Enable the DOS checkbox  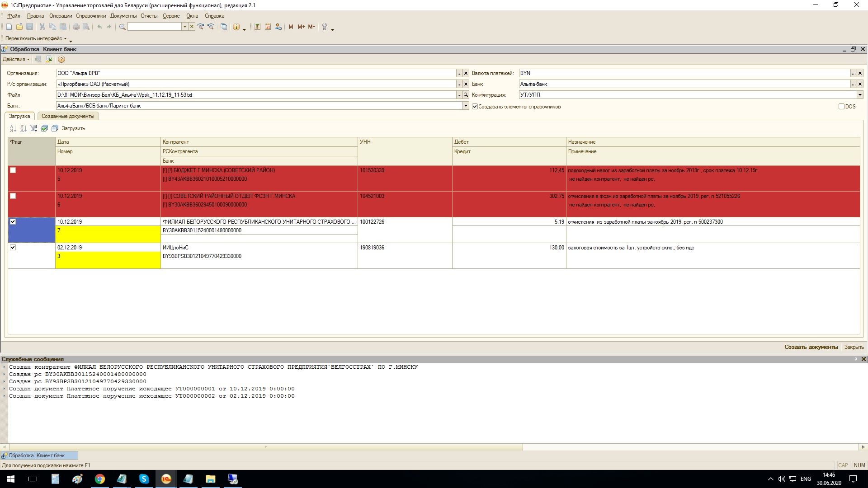(x=841, y=107)
